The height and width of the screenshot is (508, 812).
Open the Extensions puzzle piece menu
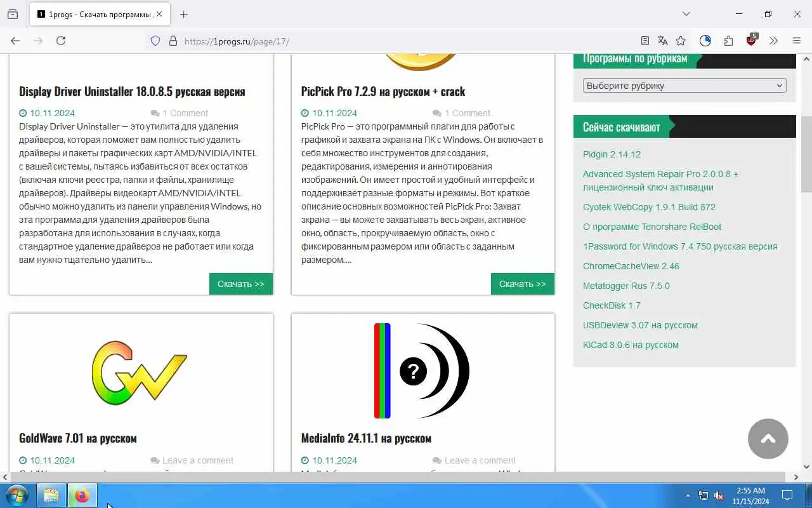pyautogui.click(x=728, y=41)
